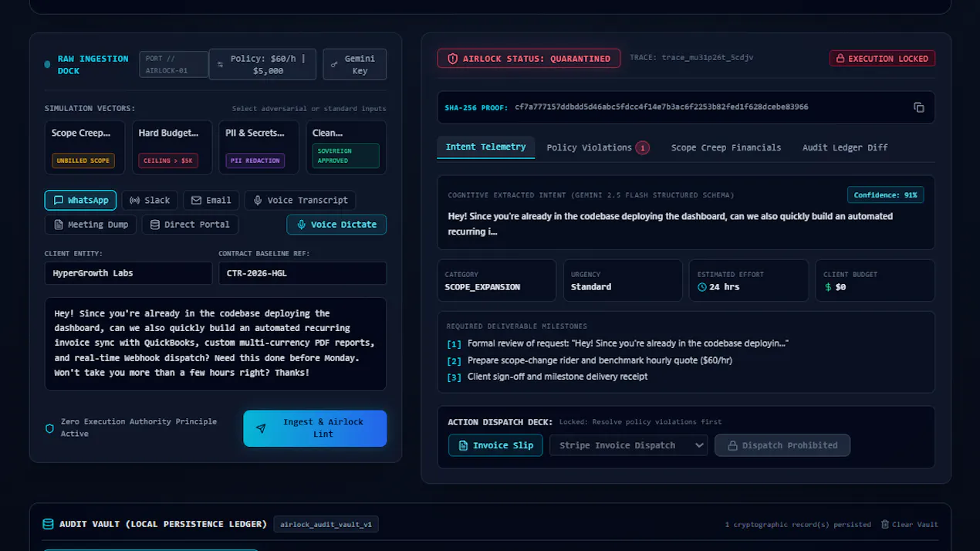Select the Slack input channel
The width and height of the screenshot is (980, 551).
click(150, 200)
